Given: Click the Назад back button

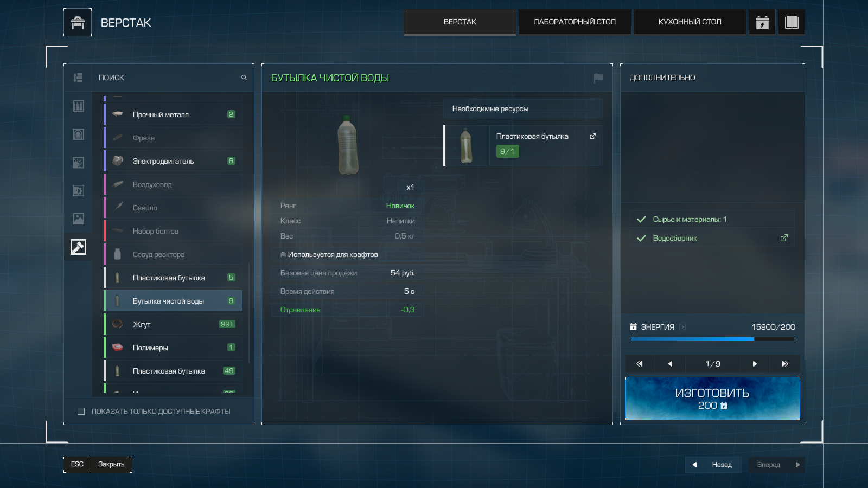Looking at the screenshot, I should [x=713, y=465].
